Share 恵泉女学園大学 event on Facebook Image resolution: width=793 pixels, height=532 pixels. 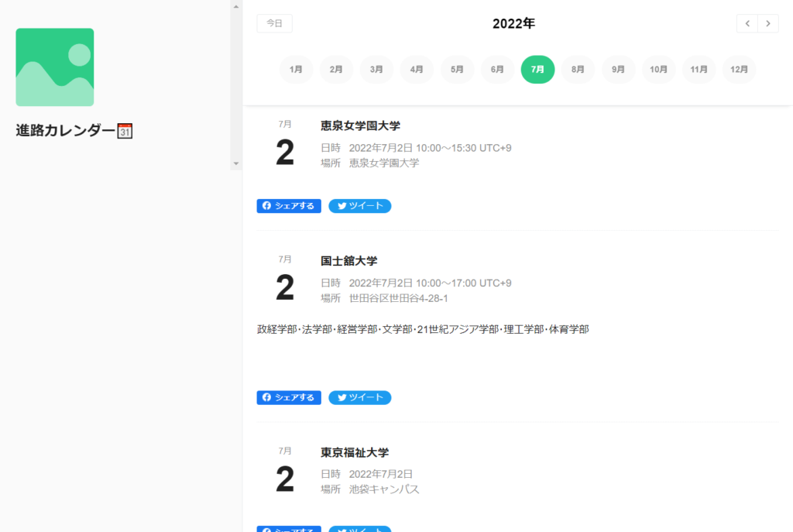289,206
